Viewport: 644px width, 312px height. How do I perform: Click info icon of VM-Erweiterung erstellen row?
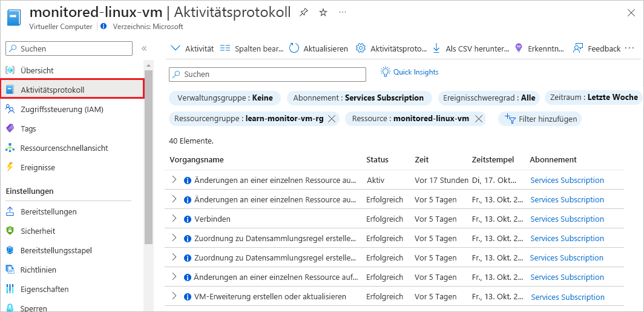point(188,297)
